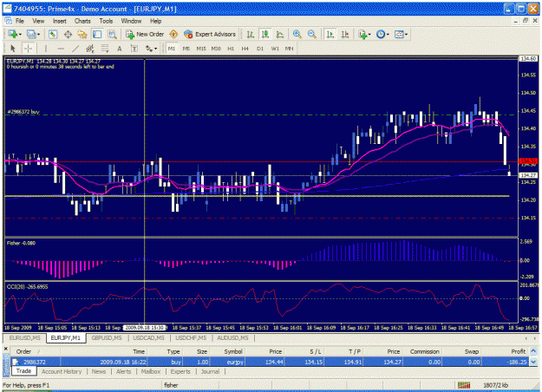Switch to the GBPUSD,M5 chart tab
The image size is (542, 392).
[107, 338]
